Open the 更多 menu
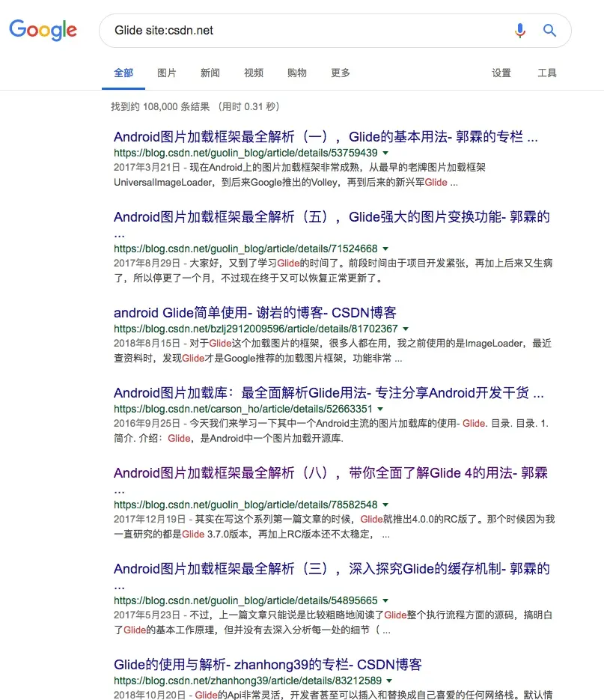Viewport: 604px width, 700px height. coord(340,73)
